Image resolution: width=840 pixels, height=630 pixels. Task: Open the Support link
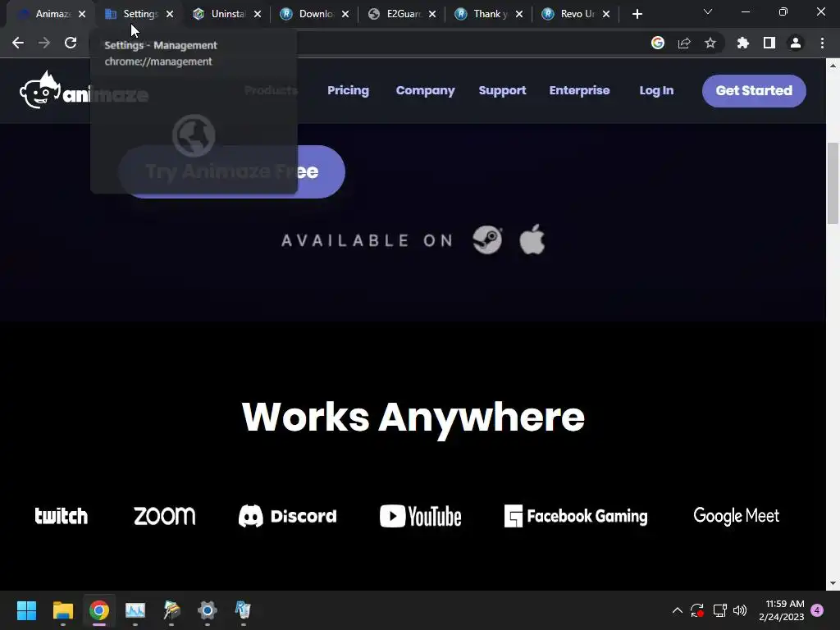503,90
